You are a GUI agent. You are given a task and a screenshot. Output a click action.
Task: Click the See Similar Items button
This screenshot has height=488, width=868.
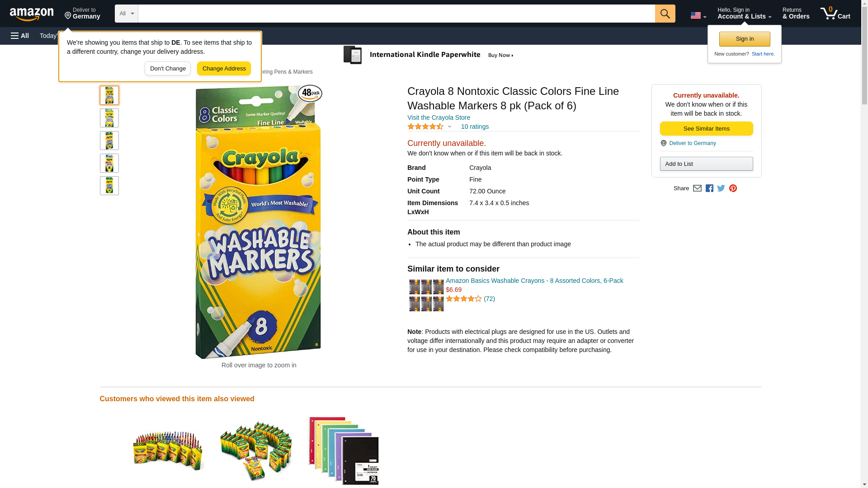tap(706, 129)
